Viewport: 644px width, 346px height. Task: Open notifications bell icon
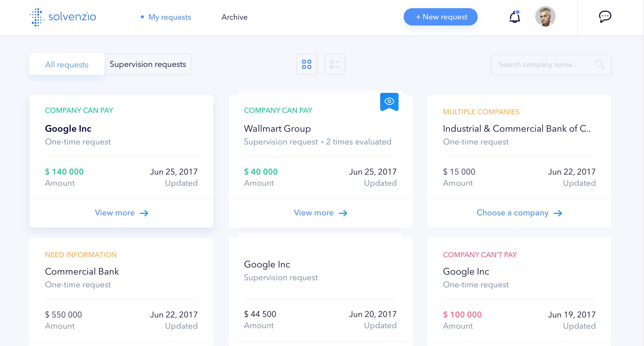pos(514,17)
